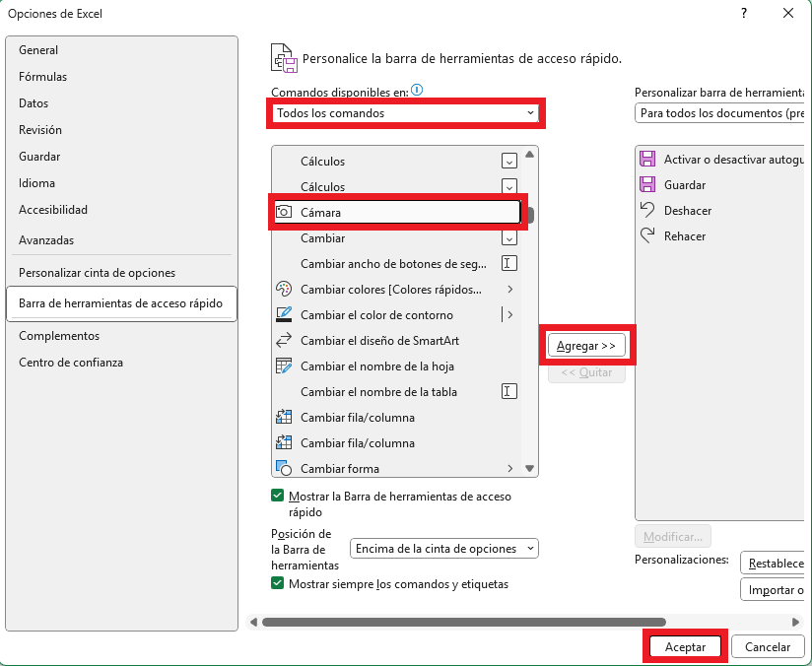Viewport: 812px width, 666px height.
Task: Click the Restablecer button
Action: (x=773, y=563)
